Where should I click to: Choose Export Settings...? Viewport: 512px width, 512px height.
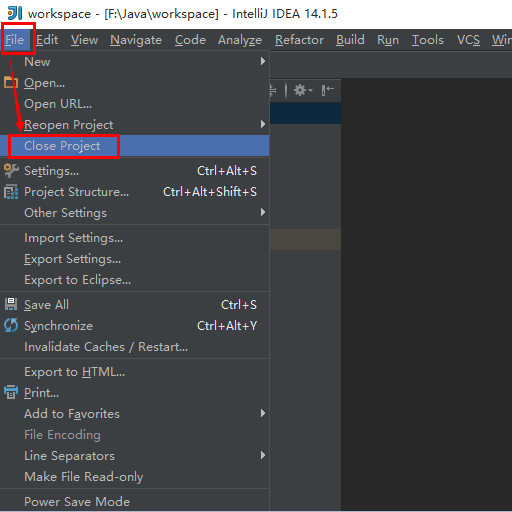click(135, 259)
